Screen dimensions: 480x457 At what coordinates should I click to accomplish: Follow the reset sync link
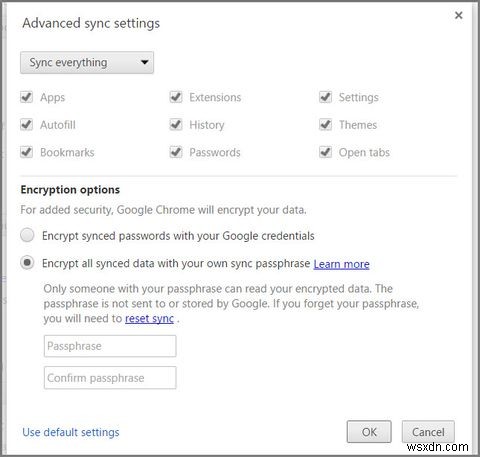click(149, 318)
